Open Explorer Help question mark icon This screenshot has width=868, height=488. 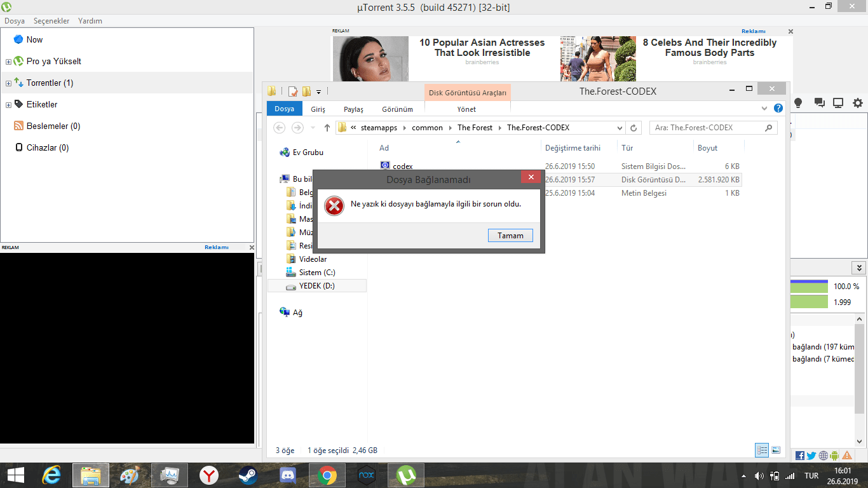click(778, 108)
